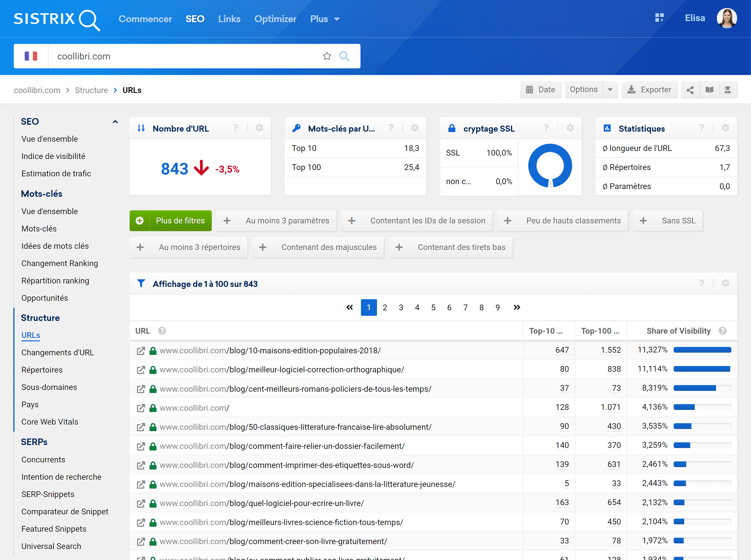Viewport: 751px width, 560px height.
Task: Click the star favorite icon in search bar
Action: [x=327, y=56]
